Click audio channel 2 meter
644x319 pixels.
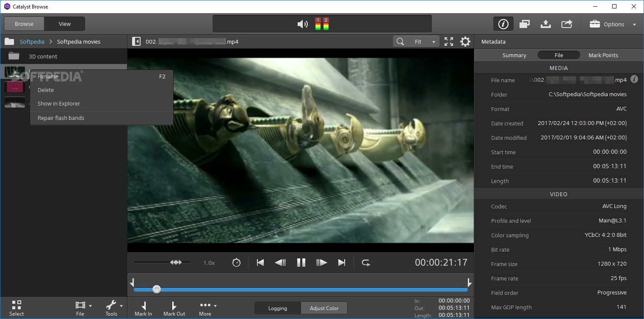pos(326,24)
